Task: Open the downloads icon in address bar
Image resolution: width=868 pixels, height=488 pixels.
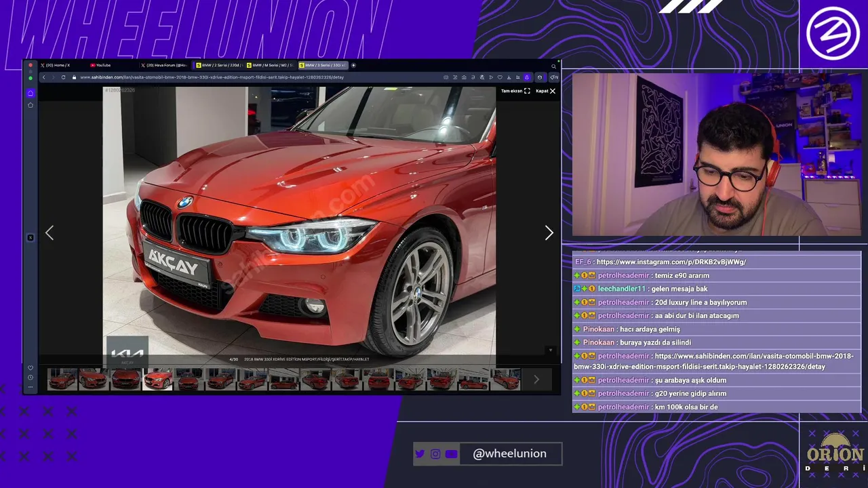Action: (x=509, y=77)
